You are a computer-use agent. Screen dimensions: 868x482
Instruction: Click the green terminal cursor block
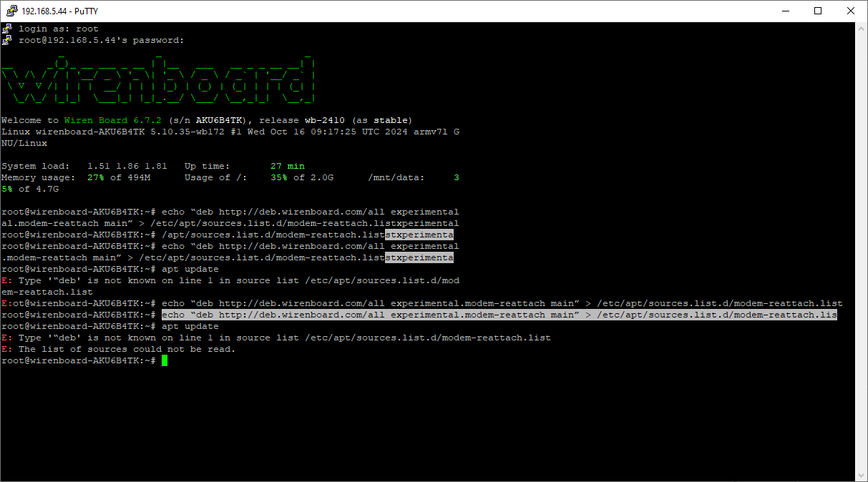[x=164, y=360]
